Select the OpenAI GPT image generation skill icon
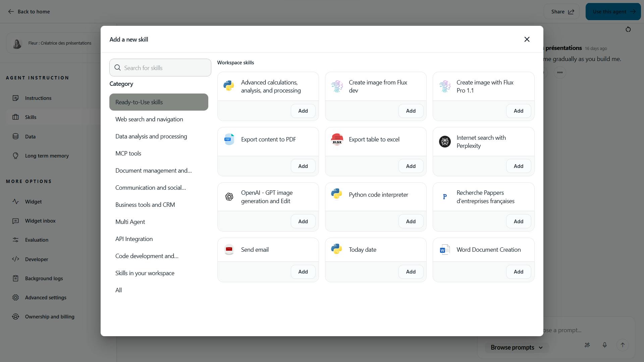644x362 pixels. pyautogui.click(x=229, y=197)
